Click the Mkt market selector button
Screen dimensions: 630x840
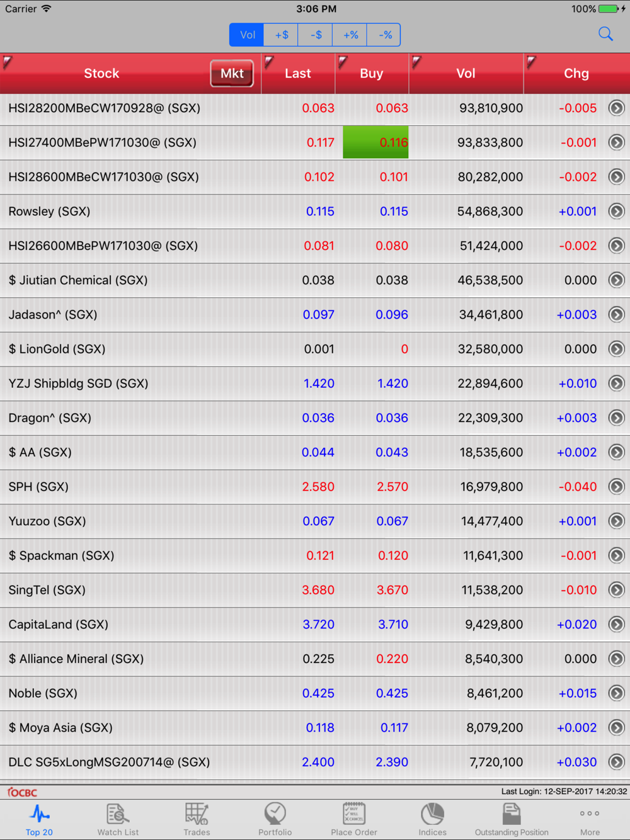[x=232, y=74]
